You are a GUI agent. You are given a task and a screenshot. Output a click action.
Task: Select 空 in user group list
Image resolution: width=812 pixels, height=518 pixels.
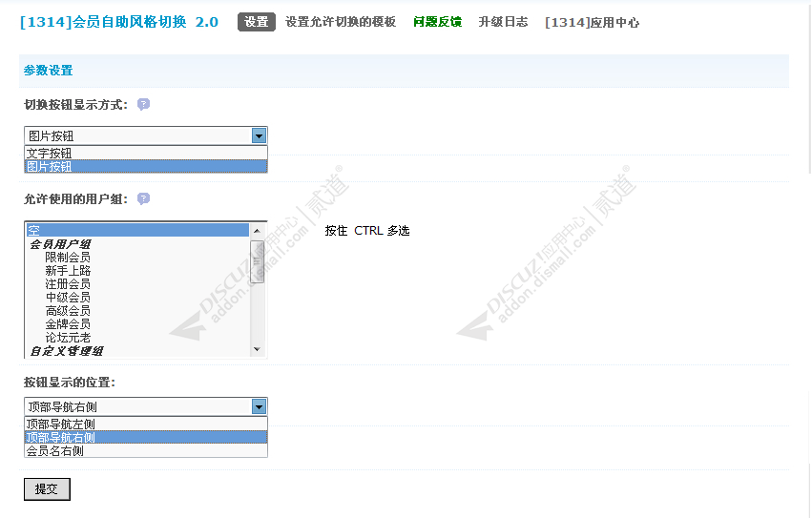(137, 230)
